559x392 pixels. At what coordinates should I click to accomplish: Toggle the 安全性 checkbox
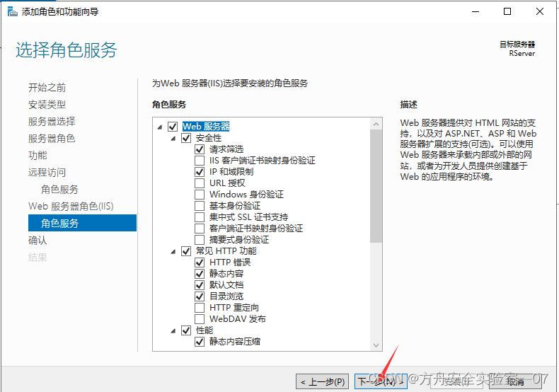[186, 138]
